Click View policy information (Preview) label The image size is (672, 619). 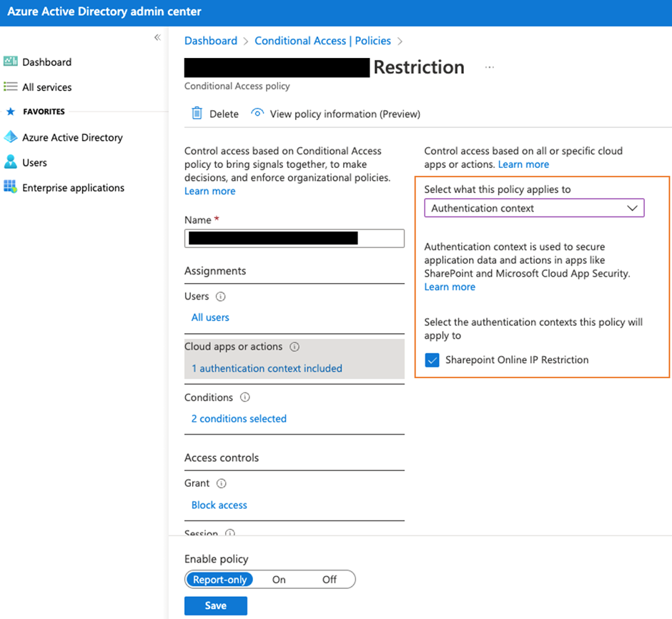pos(345,114)
